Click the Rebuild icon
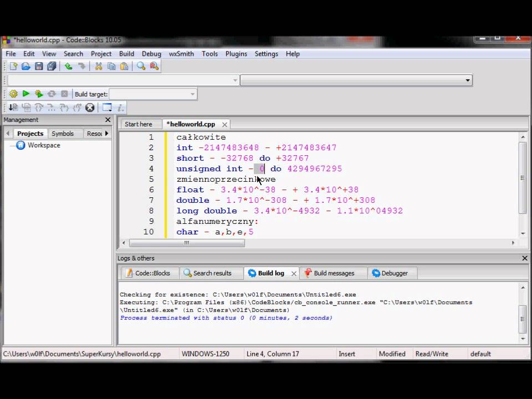This screenshot has width=532, height=399. tap(52, 94)
